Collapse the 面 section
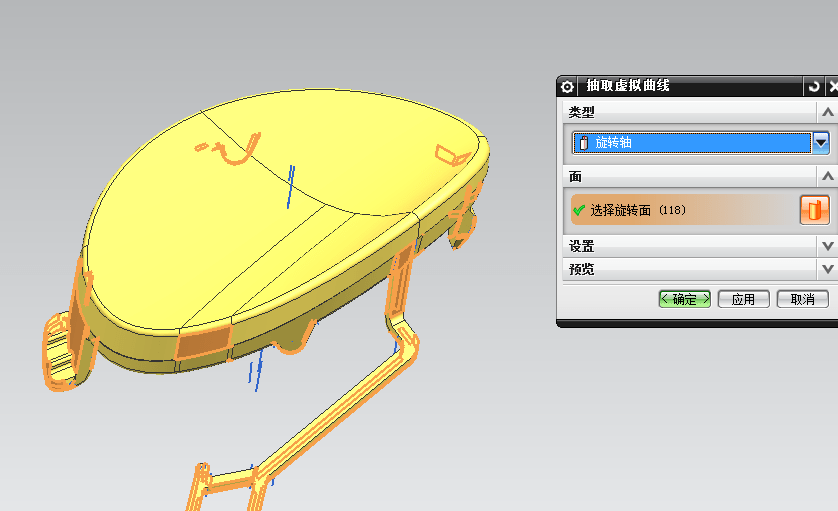 pos(827,176)
